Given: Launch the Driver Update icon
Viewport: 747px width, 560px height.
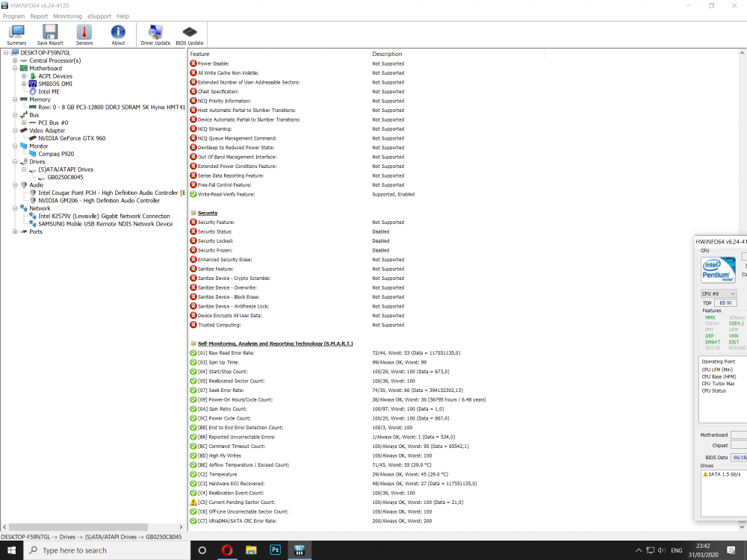Looking at the screenshot, I should tap(155, 35).
